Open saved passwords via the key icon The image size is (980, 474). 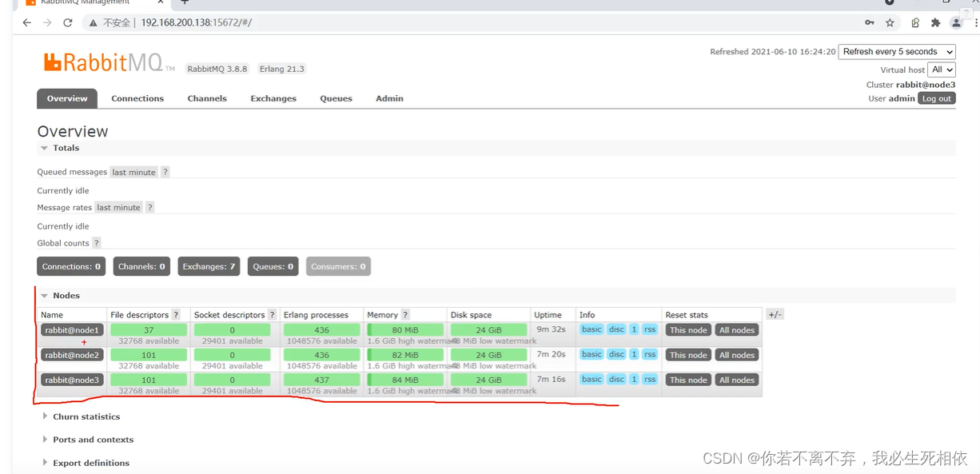pos(870,23)
